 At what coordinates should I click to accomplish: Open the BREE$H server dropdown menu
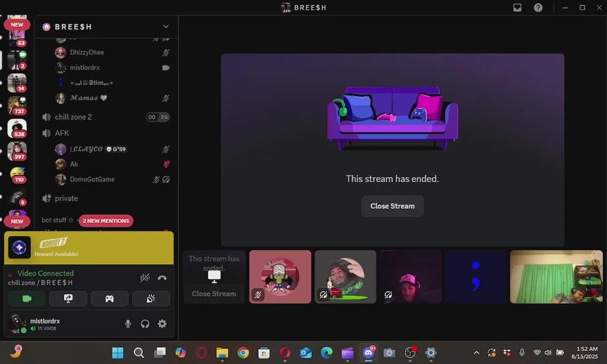106,26
